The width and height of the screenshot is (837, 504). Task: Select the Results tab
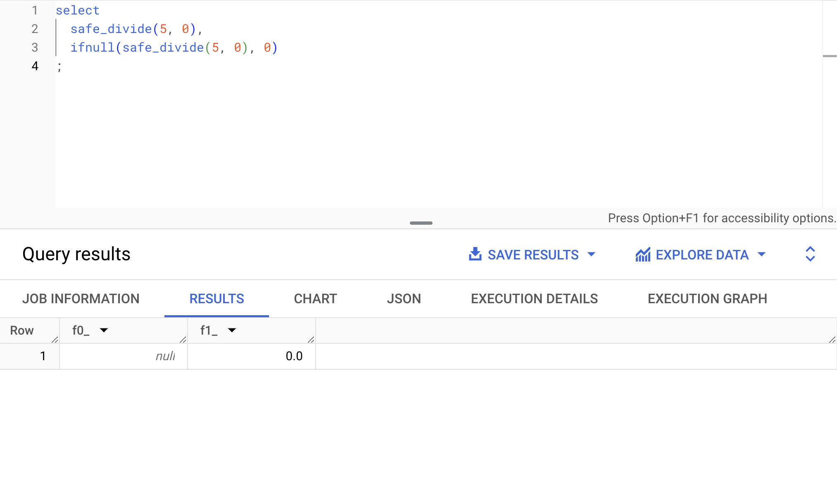tap(216, 299)
